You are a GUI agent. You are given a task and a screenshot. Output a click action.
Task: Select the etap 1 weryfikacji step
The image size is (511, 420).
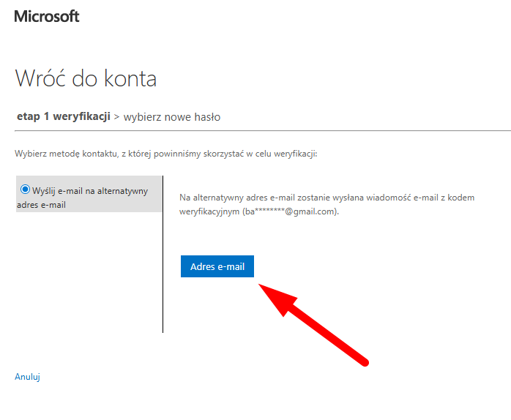point(63,116)
